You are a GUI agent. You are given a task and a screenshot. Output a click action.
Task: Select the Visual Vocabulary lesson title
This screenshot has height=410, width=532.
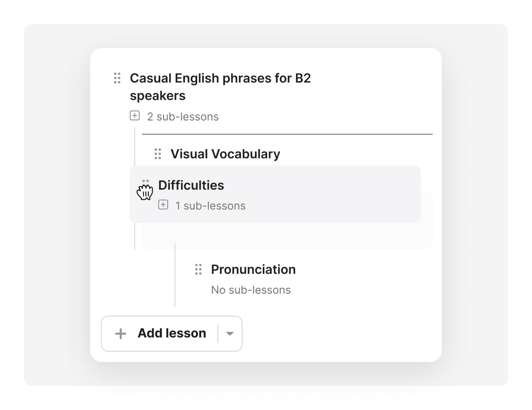[x=225, y=154]
